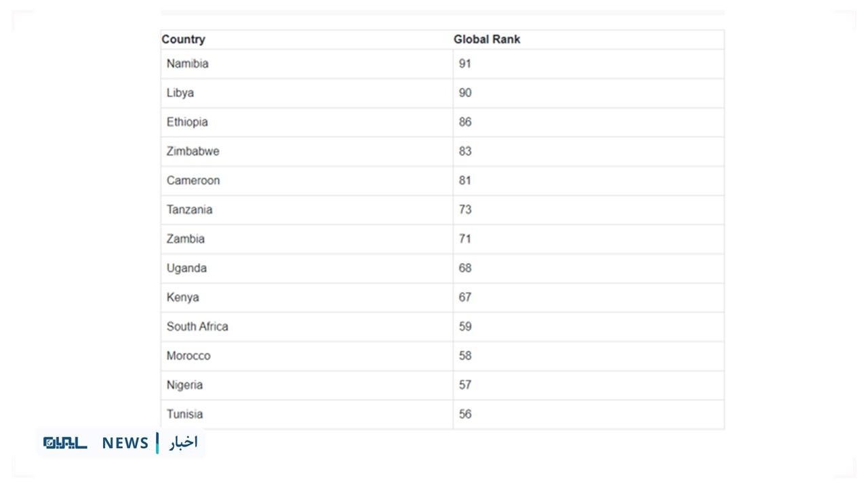Select the Tunisia row

click(x=442, y=413)
